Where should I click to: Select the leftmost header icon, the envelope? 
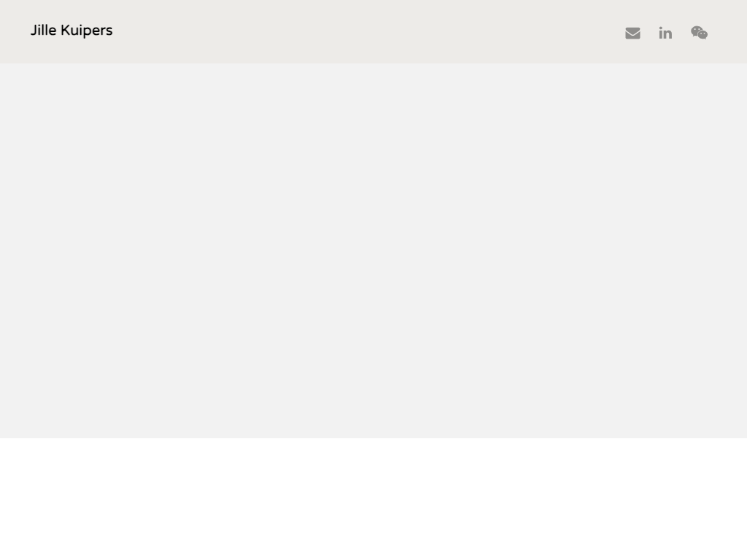pyautogui.click(x=632, y=34)
